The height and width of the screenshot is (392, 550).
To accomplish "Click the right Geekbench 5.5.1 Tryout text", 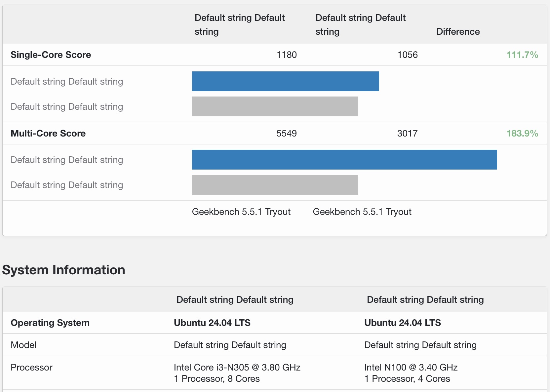I will [362, 212].
